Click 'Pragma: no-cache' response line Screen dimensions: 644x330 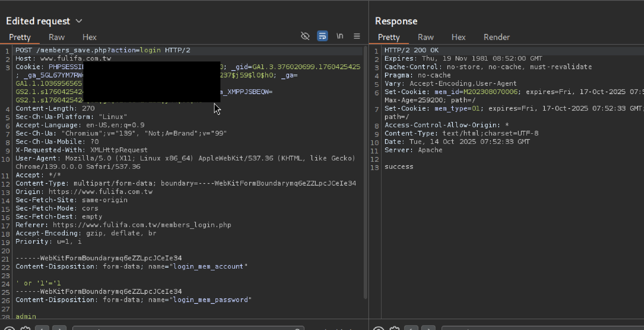(417, 75)
